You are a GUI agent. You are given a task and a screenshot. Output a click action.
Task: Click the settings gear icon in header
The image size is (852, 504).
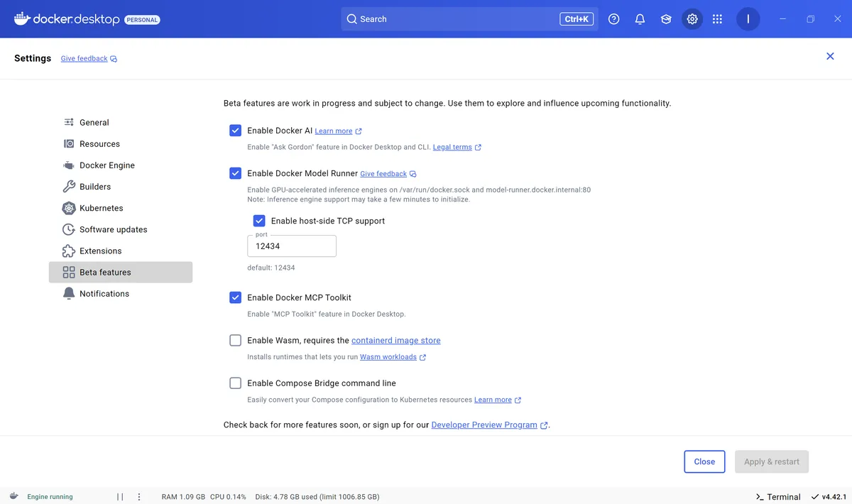click(692, 19)
